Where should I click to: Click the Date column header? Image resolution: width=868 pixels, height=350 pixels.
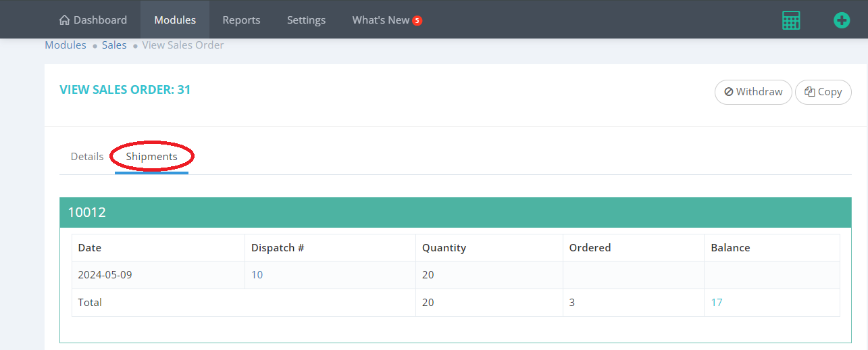pos(90,248)
